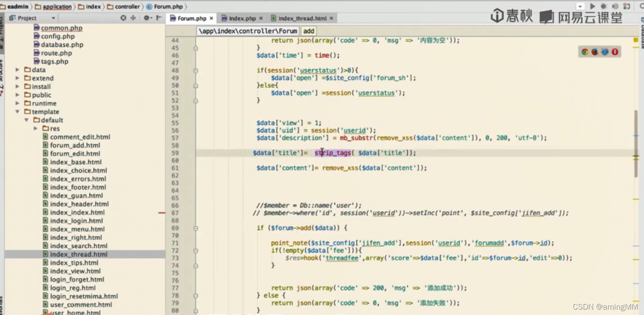Click the strip_tags function on line 59
This screenshot has width=644, height=315.
(333, 153)
